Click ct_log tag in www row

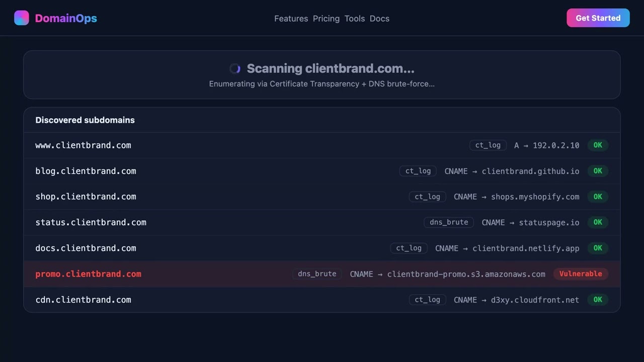click(x=488, y=145)
